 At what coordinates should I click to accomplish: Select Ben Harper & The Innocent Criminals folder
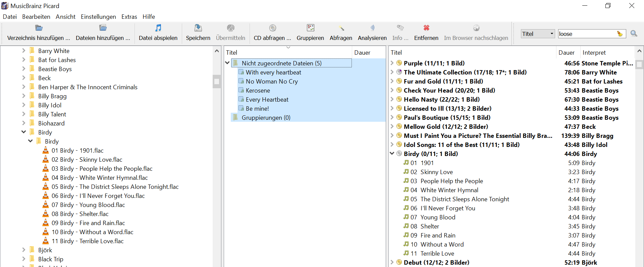(x=88, y=87)
